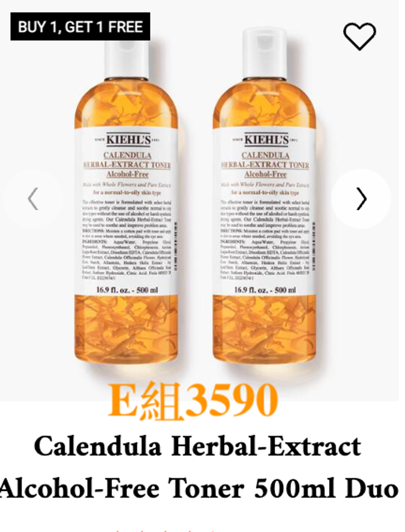
Task: Open Calendula Herbal-Extract product title link
Action: click(197, 446)
